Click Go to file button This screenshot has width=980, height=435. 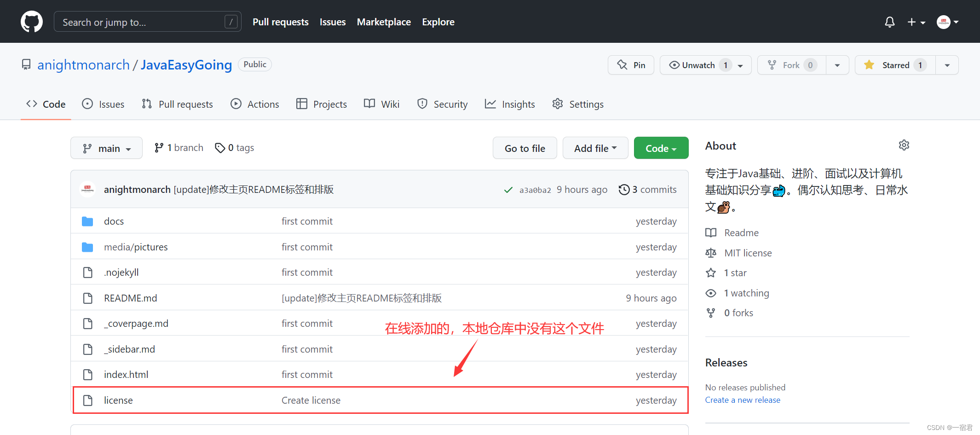(x=525, y=148)
